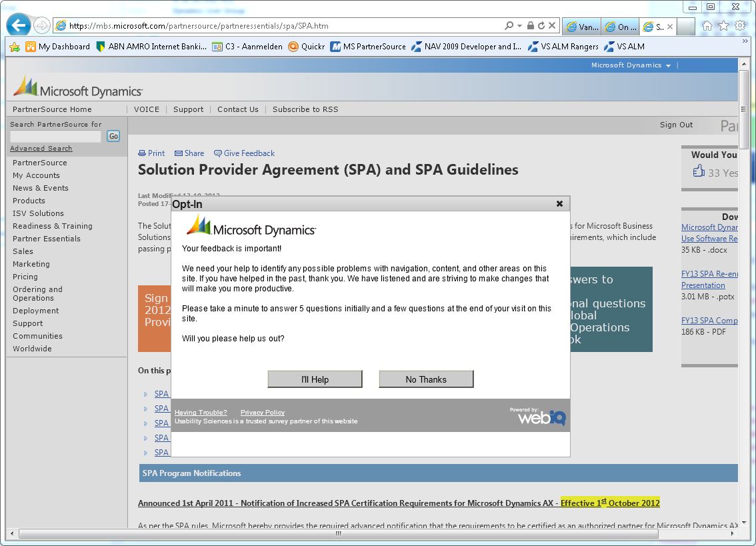Refresh the page with the reload icon
The image size is (756, 546).
point(541,25)
